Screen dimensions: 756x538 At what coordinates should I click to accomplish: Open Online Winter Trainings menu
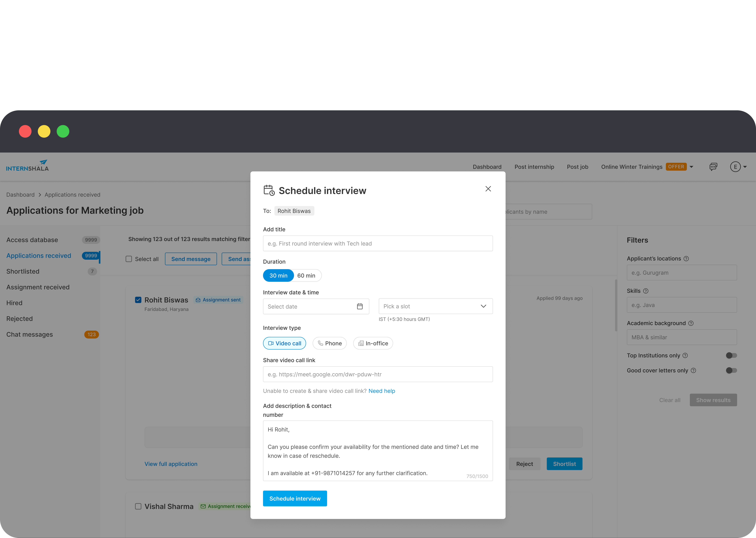point(632,167)
